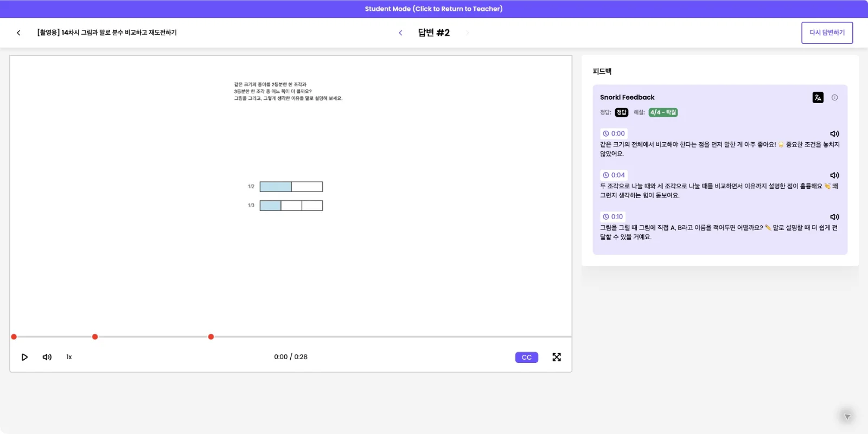
Task: Click the Snorkl Feedback heading
Action: tap(627, 98)
